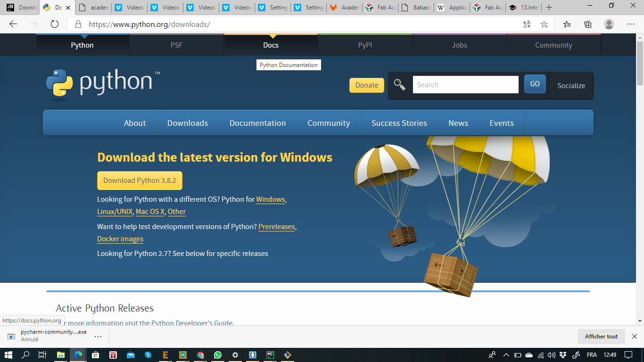This screenshot has height=362, width=644.
Task: Click the Donate button
Action: pyautogui.click(x=367, y=85)
